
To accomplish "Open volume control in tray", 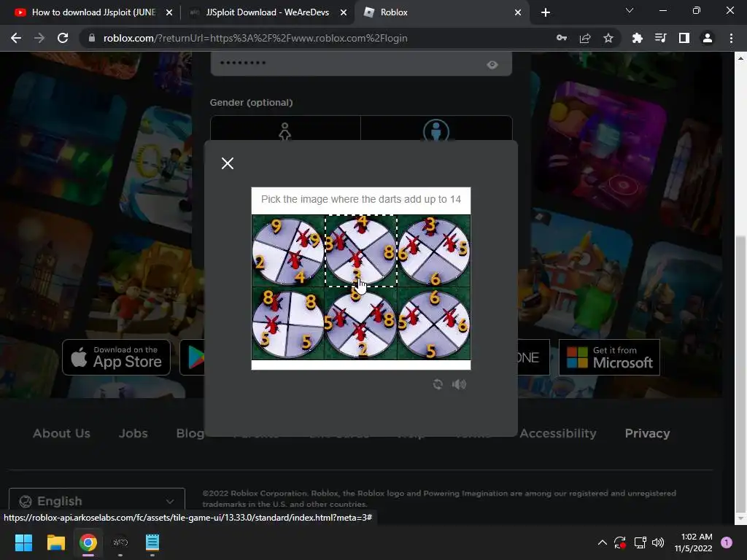I will [x=658, y=542].
